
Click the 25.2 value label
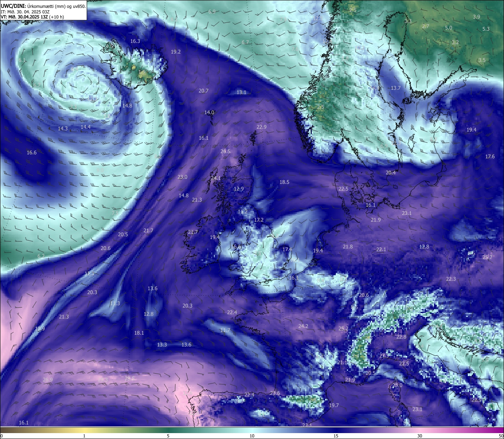(343, 328)
